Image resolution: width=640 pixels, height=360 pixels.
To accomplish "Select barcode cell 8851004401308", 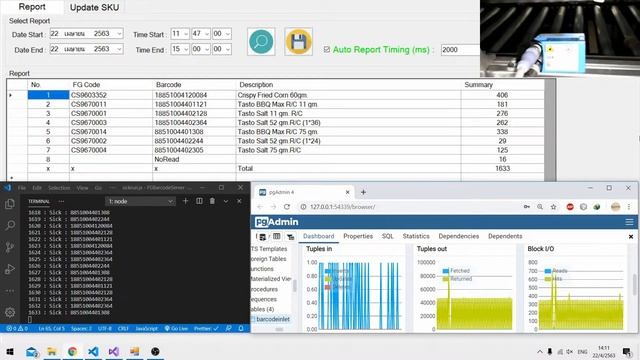I will pyautogui.click(x=194, y=132).
